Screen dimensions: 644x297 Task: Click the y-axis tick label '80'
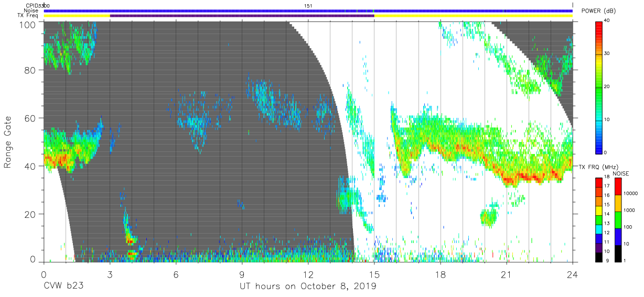(x=30, y=70)
